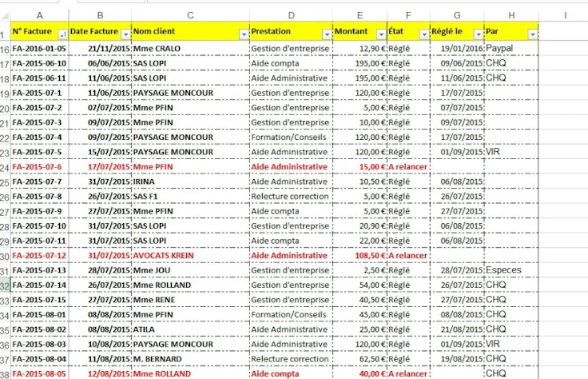Click A relancer cell in row 30

pos(408,256)
